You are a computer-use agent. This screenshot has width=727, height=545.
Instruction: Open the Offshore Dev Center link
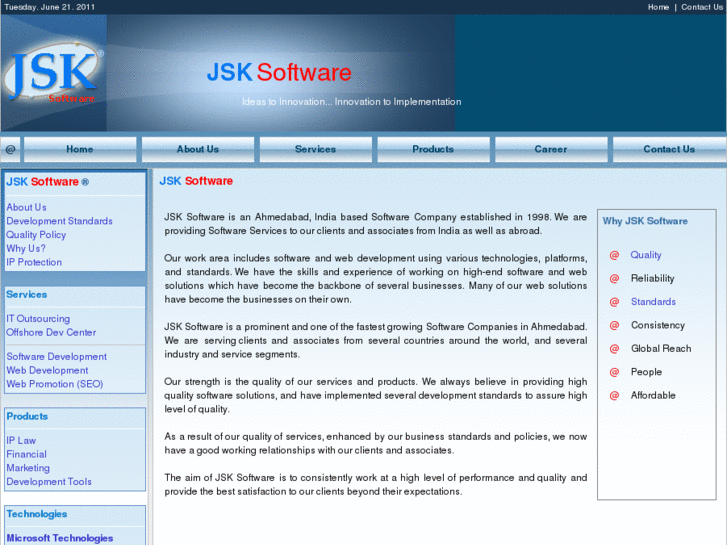pos(51,333)
